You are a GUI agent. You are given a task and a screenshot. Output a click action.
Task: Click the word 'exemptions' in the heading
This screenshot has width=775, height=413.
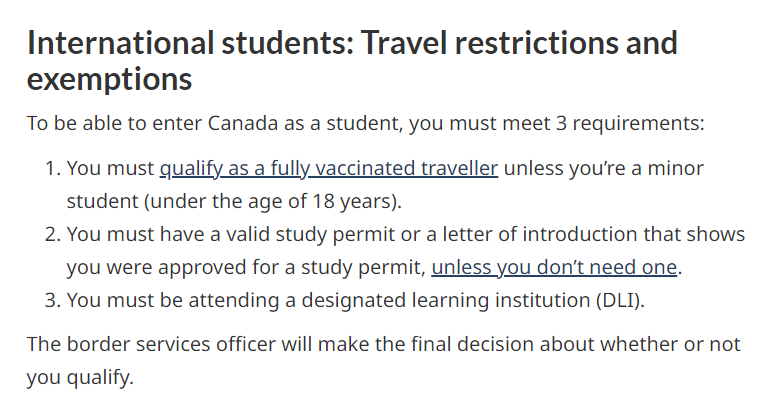tap(109, 79)
